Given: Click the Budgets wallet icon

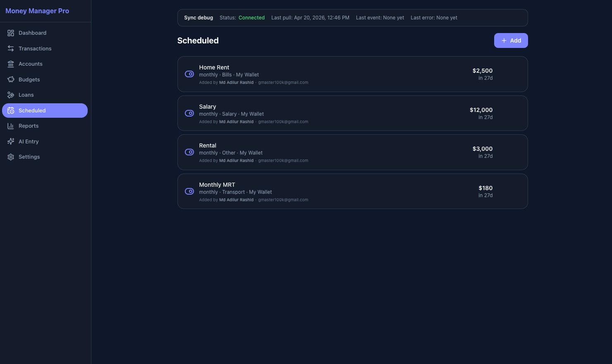Looking at the screenshot, I should coord(11,79).
